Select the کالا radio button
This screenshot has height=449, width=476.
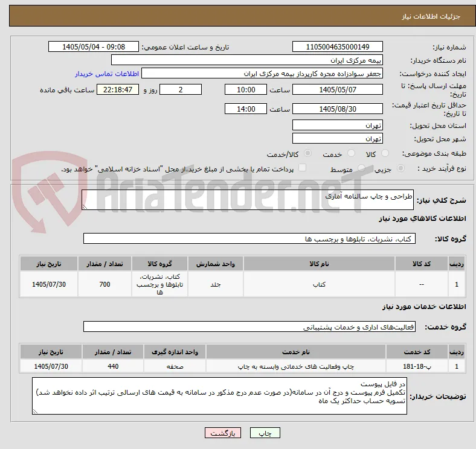[385, 153]
